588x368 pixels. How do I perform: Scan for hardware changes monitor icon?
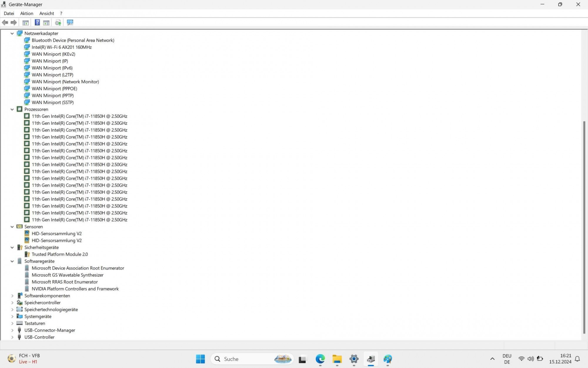(70, 22)
